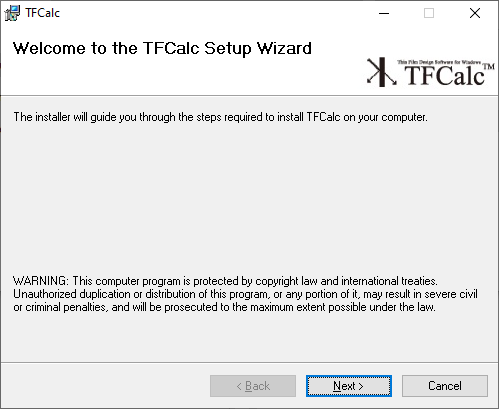
Task: Click white banner area below the heading
Action: [183, 77]
